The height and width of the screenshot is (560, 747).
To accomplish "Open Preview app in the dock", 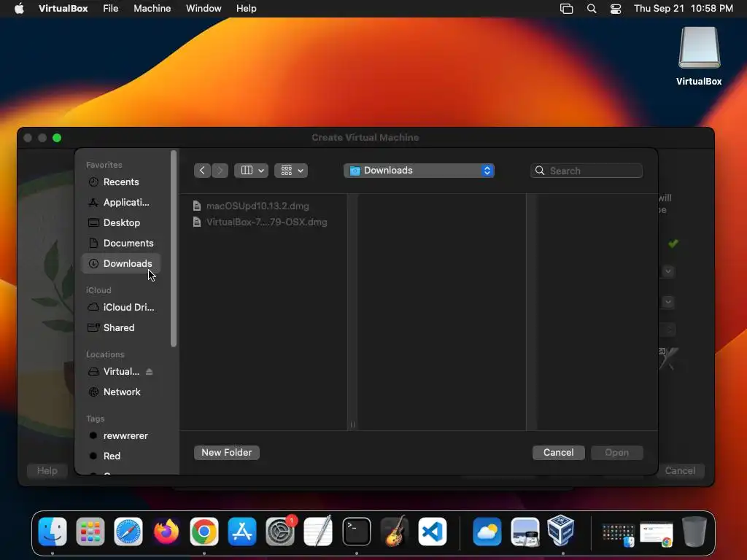I will [x=525, y=531].
